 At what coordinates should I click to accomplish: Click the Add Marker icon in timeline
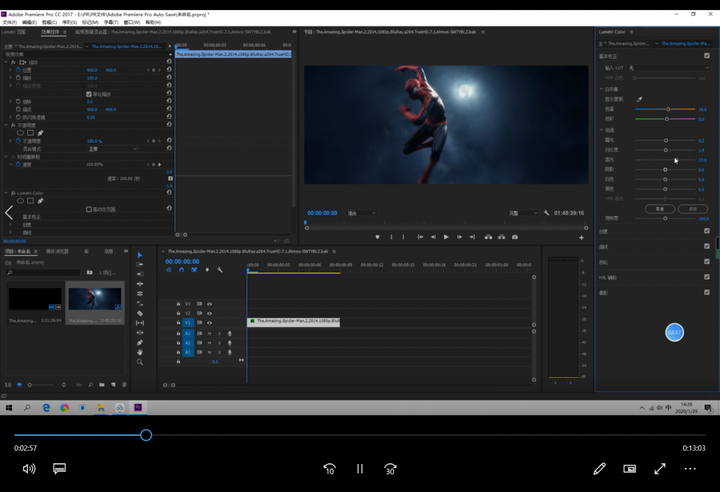point(207,270)
